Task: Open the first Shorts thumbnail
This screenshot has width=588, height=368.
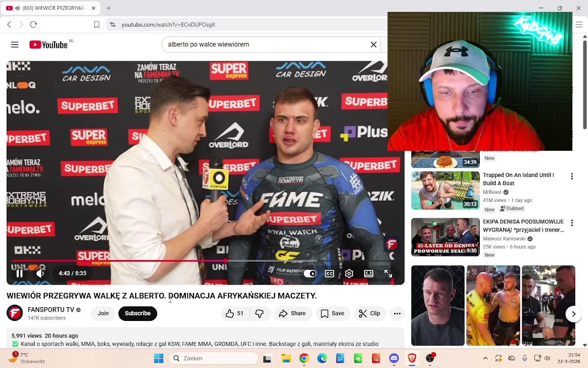Action: coord(438,305)
